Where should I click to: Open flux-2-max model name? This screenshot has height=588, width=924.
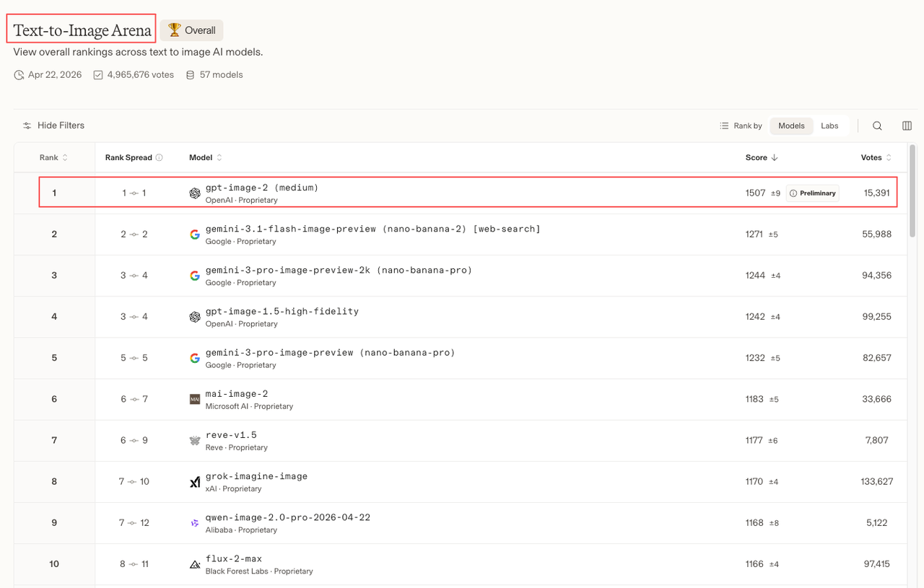point(234,558)
